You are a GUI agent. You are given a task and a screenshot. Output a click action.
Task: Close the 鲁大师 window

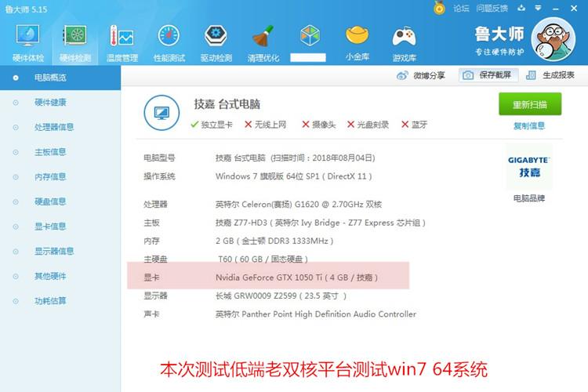pos(574,8)
